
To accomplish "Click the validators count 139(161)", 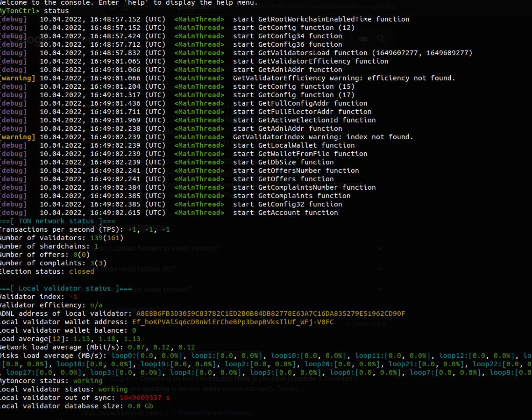I will pyautogui.click(x=107, y=238).
